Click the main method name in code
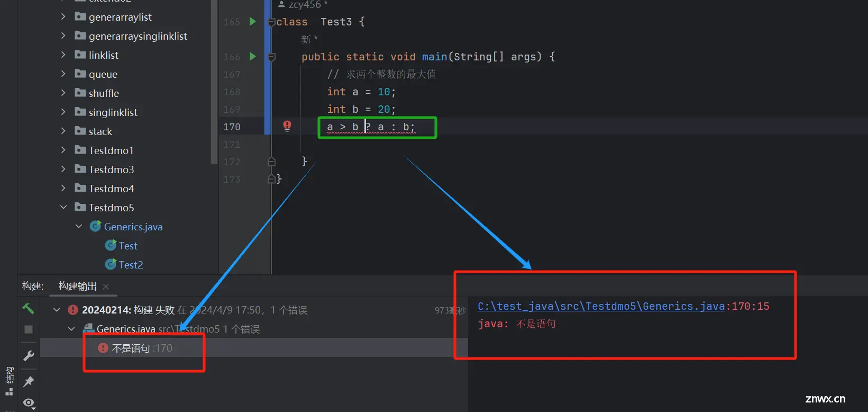Screen dimensions: 868x412 pos(434,57)
